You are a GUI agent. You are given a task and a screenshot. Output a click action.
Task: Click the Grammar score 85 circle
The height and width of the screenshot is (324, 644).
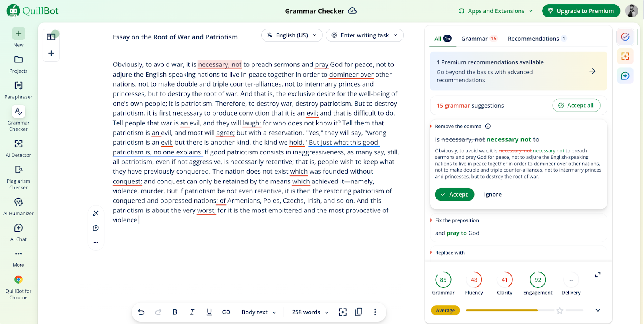pos(443,280)
